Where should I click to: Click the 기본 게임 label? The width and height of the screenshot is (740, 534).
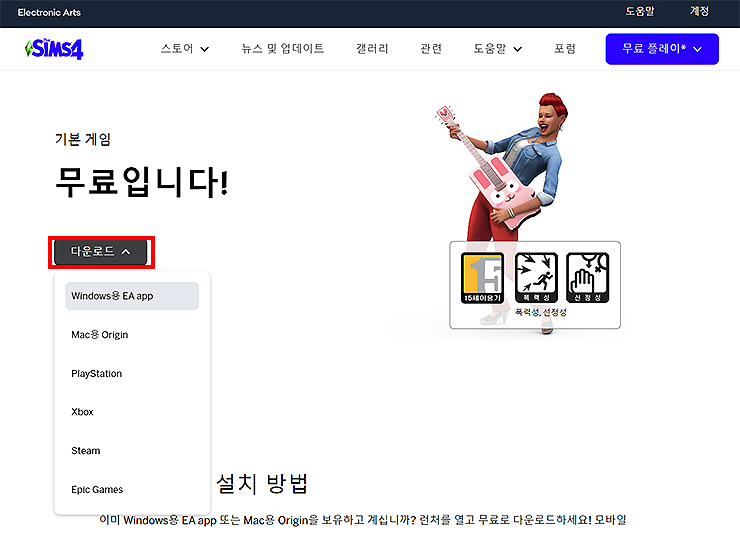(83, 140)
